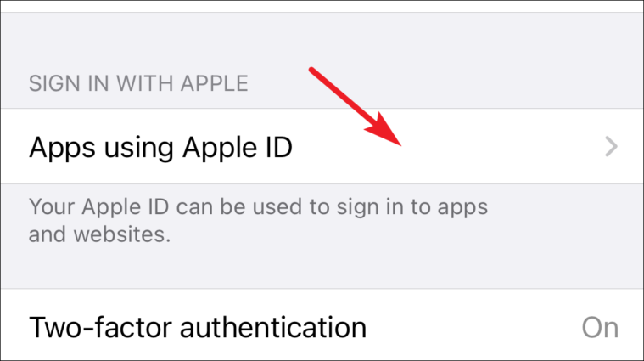644x361 pixels.
Task: Click the Apps using Apple ID label text
Action: click(x=160, y=147)
